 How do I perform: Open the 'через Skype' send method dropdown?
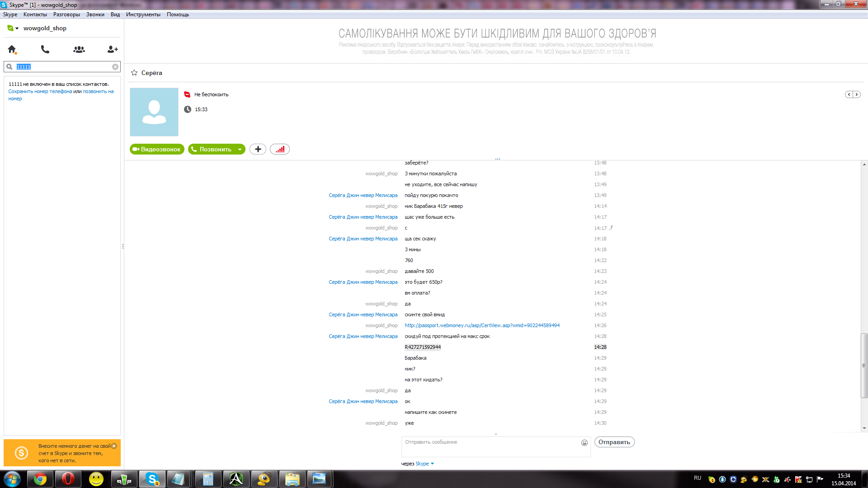click(425, 464)
